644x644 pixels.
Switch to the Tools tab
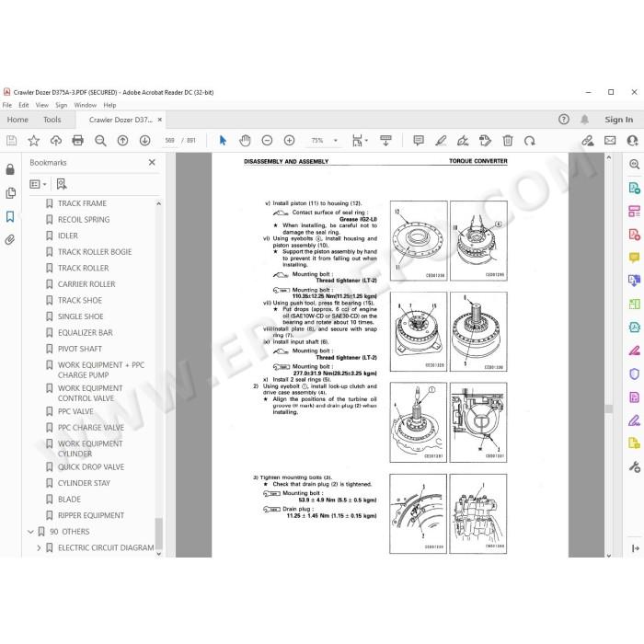(52, 120)
